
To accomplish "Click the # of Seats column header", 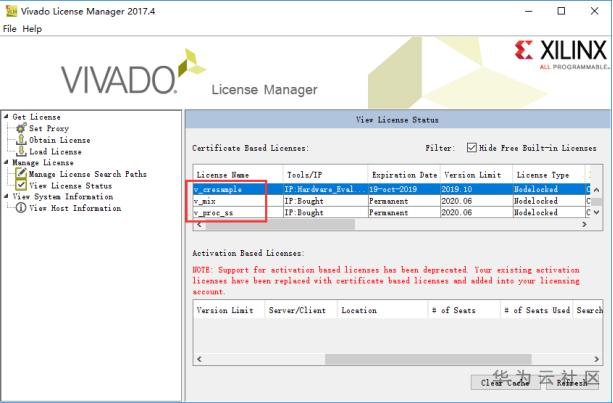I will [464, 310].
